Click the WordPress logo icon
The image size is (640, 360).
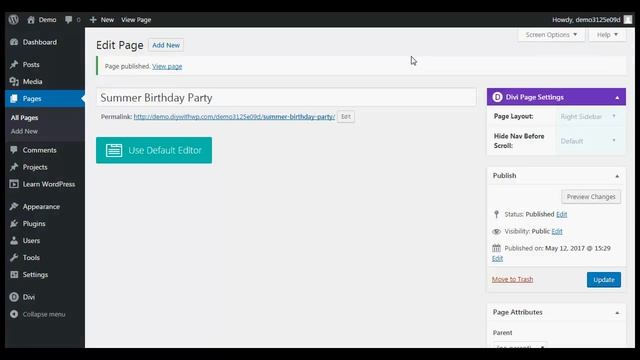pyautogui.click(x=13, y=20)
